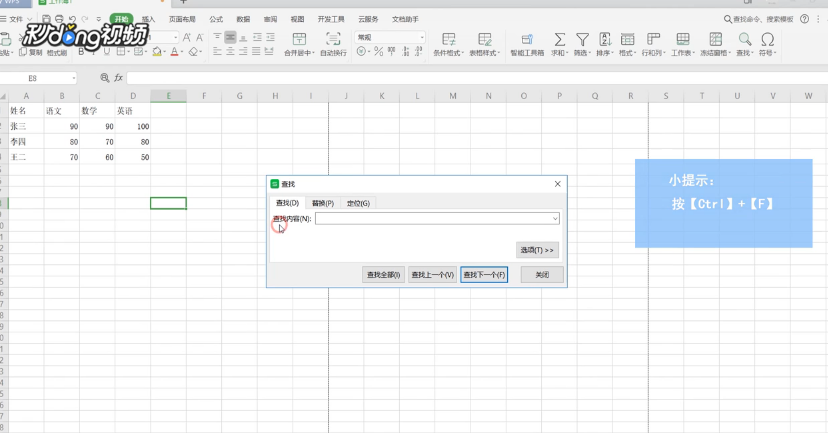Click the Undo arrow icon

click(x=72, y=19)
